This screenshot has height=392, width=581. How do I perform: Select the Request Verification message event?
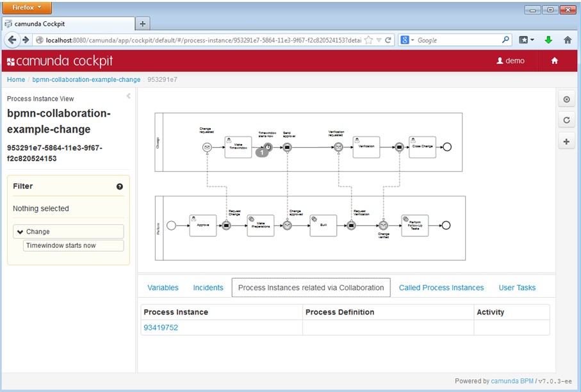point(351,225)
